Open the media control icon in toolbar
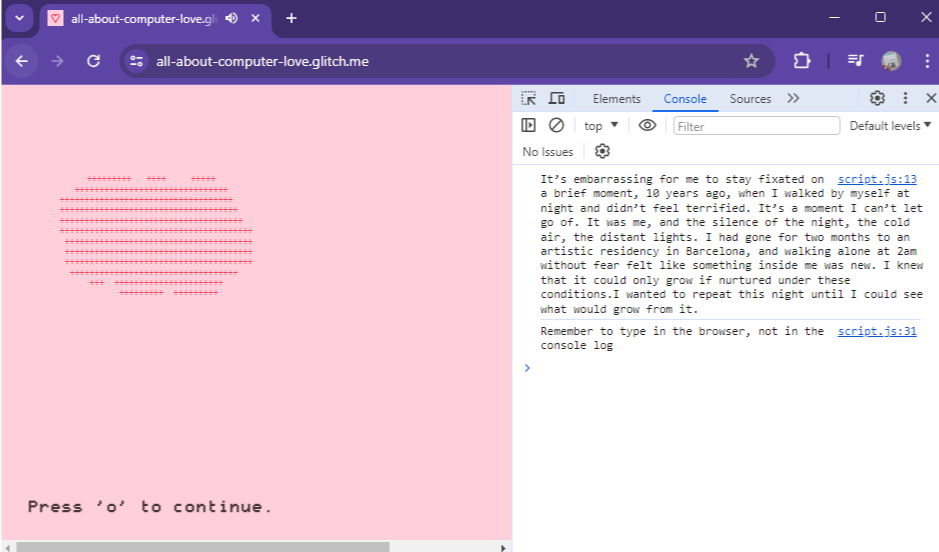The height and width of the screenshot is (552, 939). coord(855,61)
